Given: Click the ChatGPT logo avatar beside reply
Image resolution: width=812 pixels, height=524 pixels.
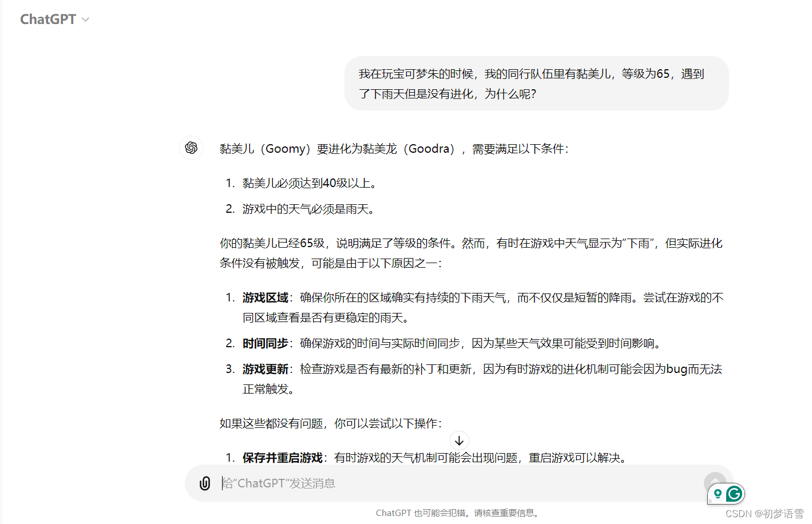Looking at the screenshot, I should point(191,148).
